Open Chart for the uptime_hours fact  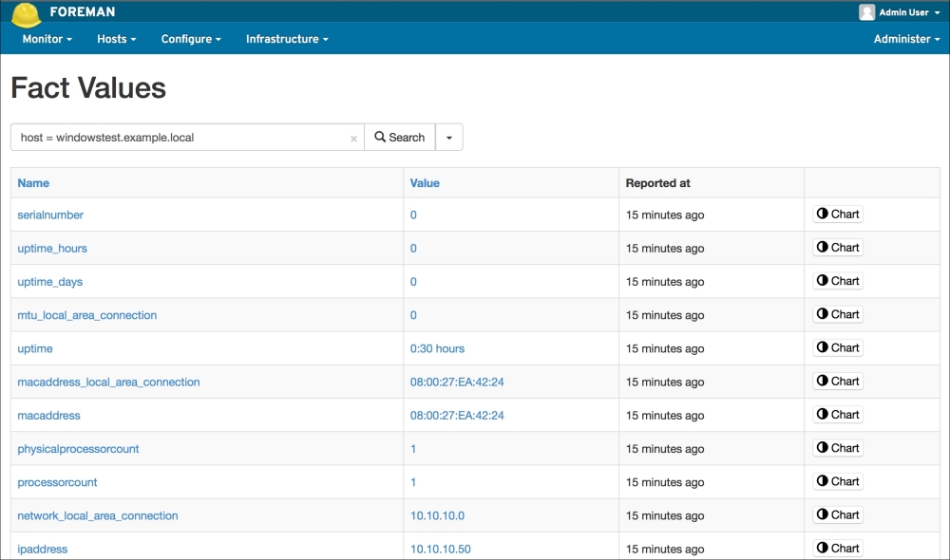click(x=838, y=248)
